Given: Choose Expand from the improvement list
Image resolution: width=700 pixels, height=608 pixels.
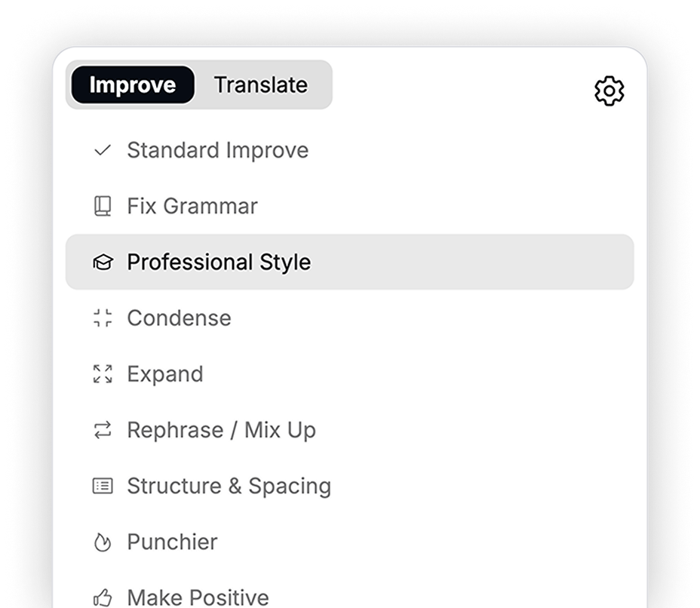Looking at the screenshot, I should [x=165, y=373].
